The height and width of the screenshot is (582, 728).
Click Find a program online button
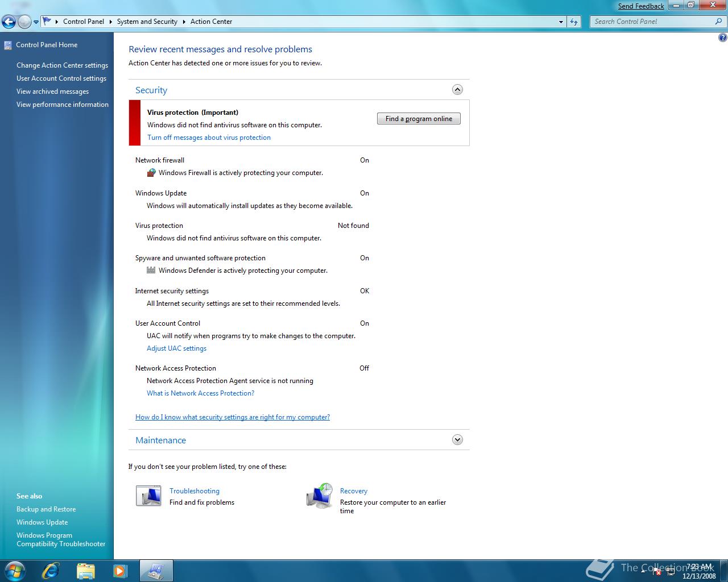click(419, 118)
